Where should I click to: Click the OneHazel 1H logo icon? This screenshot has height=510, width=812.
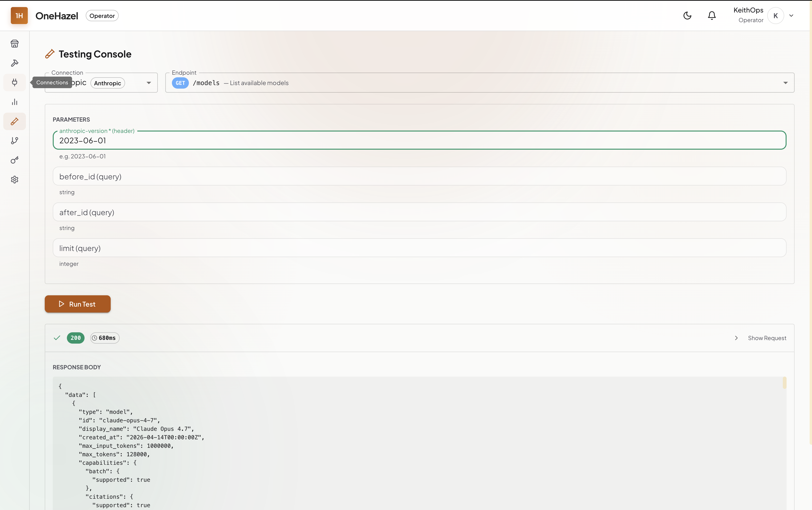tap(19, 16)
